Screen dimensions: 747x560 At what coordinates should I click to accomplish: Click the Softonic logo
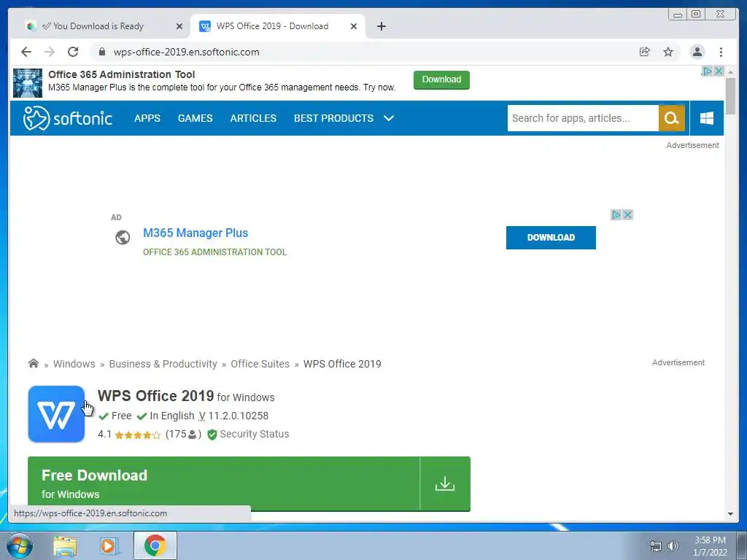point(68,118)
